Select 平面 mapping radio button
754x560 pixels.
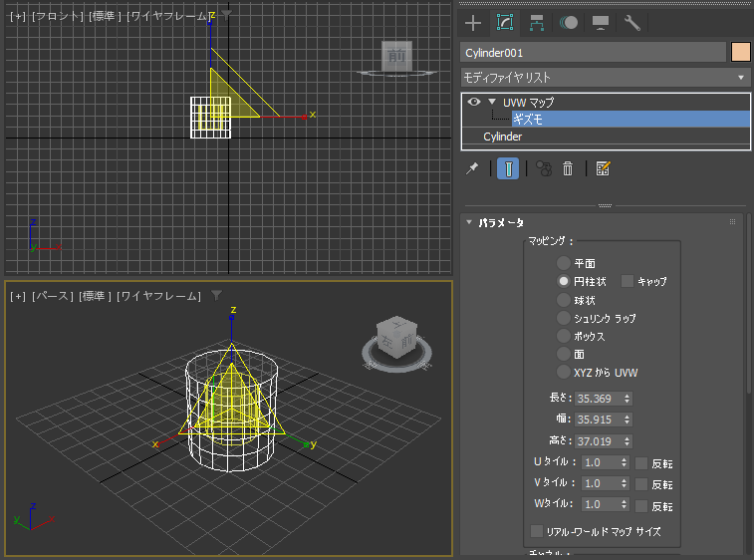pos(563,263)
